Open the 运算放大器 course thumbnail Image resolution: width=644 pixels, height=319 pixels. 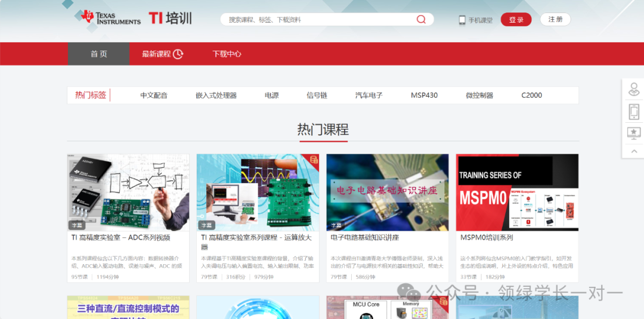[x=258, y=193]
